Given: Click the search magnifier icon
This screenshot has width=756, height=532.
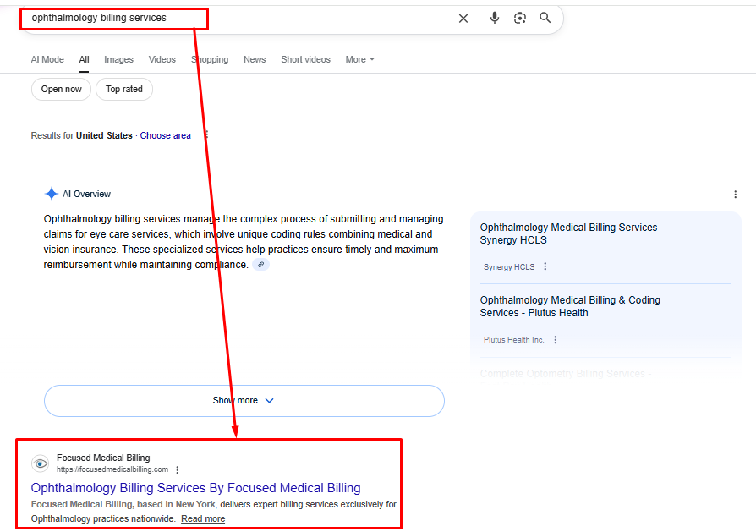Looking at the screenshot, I should (545, 18).
